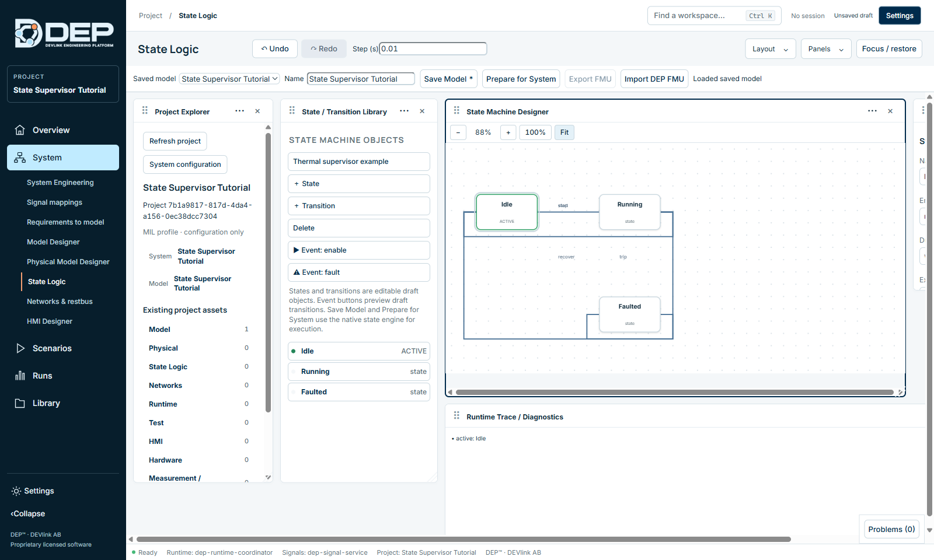
Task: Open the Layout dropdown
Action: (x=770, y=49)
